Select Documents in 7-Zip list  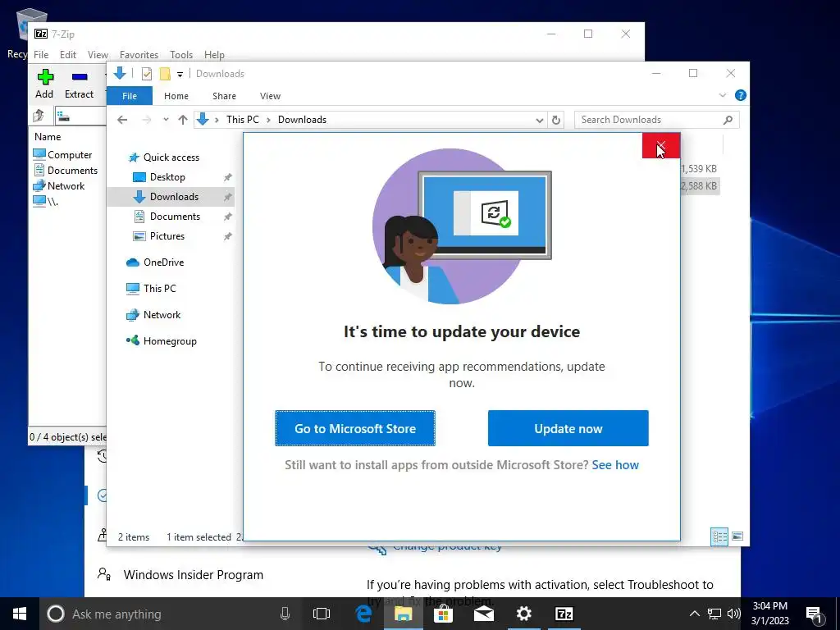point(66,171)
